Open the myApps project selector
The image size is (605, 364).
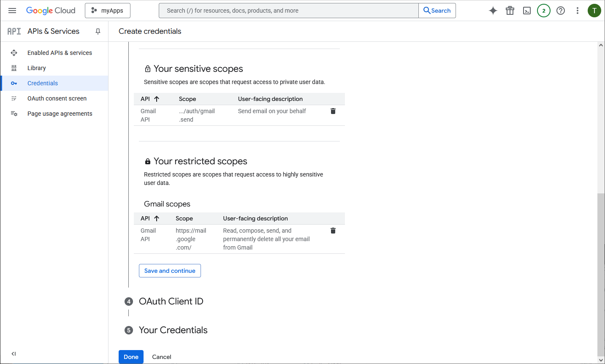pos(108,11)
